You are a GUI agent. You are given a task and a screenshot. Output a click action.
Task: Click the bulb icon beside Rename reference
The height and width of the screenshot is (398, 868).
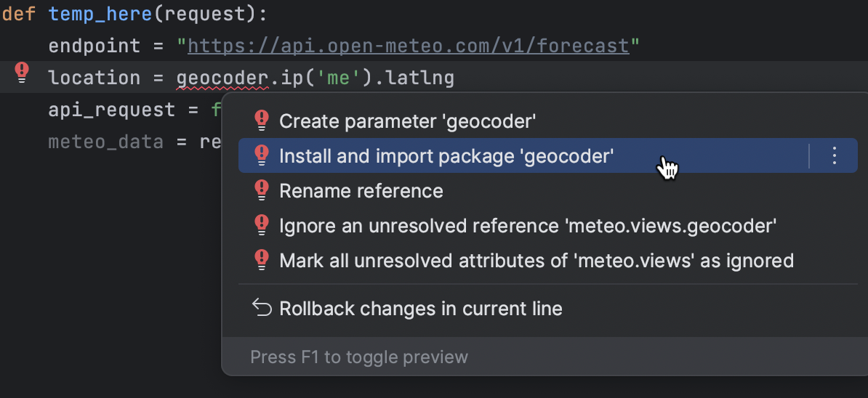[x=262, y=190]
